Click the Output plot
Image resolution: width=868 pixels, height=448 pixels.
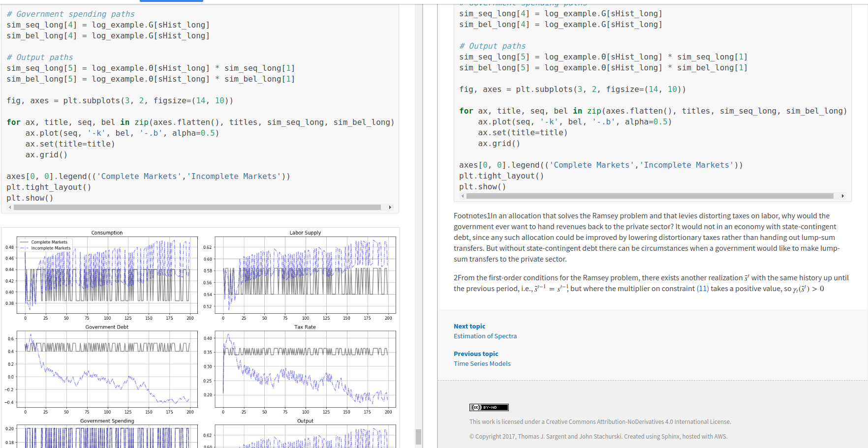coord(305,436)
